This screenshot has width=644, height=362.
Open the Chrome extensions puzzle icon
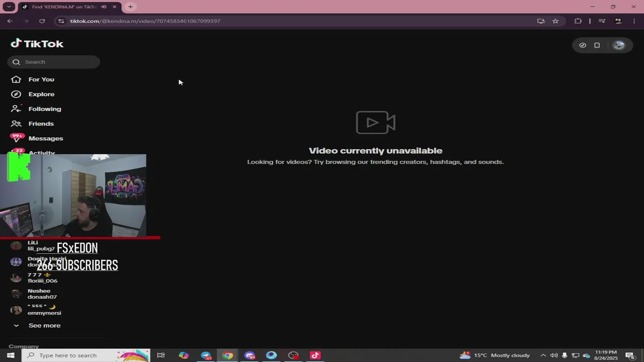pos(578,21)
